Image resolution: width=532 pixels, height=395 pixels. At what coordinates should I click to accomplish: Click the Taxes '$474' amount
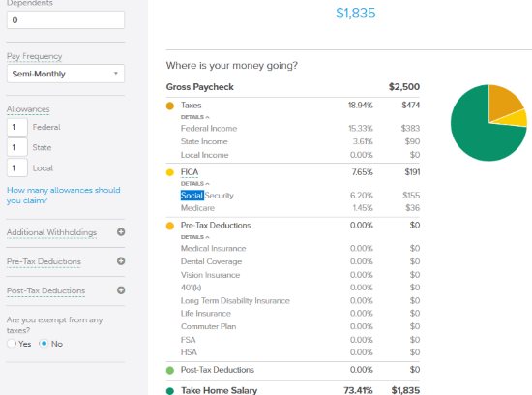[x=411, y=106]
